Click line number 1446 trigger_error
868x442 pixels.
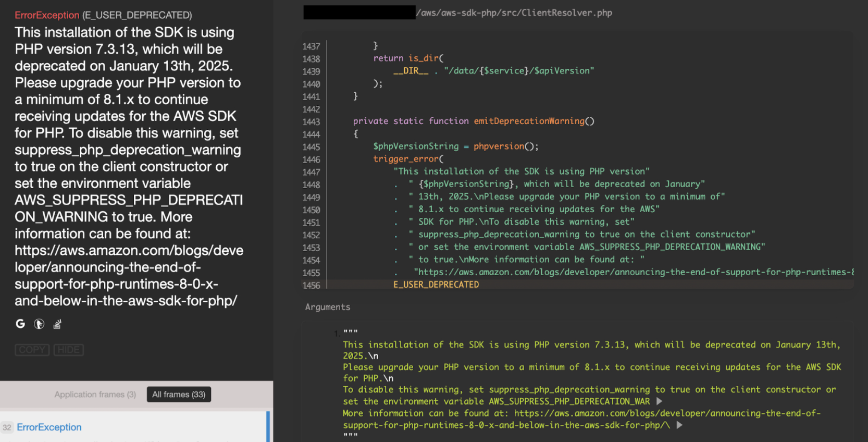tap(311, 159)
